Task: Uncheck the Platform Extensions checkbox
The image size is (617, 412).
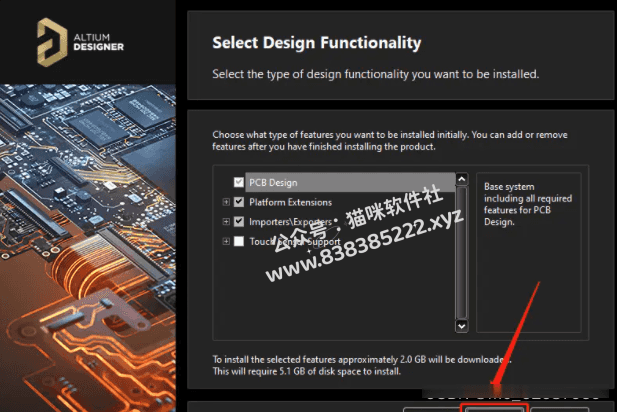Action: coord(238,202)
